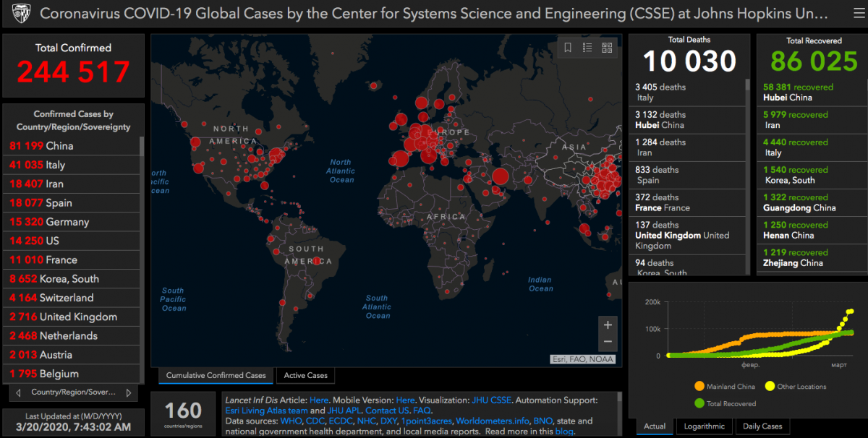Viewport: 868px width, 438px height.
Task: Select Italy in confirmed cases list
Action: 71,165
